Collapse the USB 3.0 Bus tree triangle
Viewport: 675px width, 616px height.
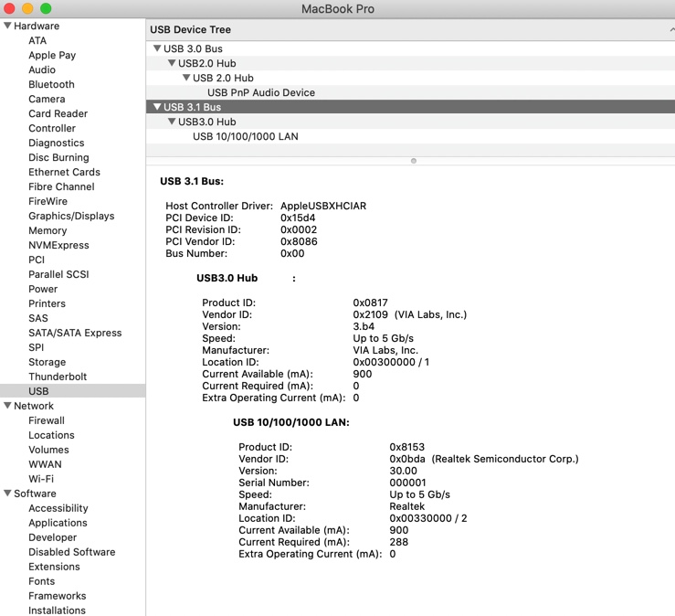(157, 48)
